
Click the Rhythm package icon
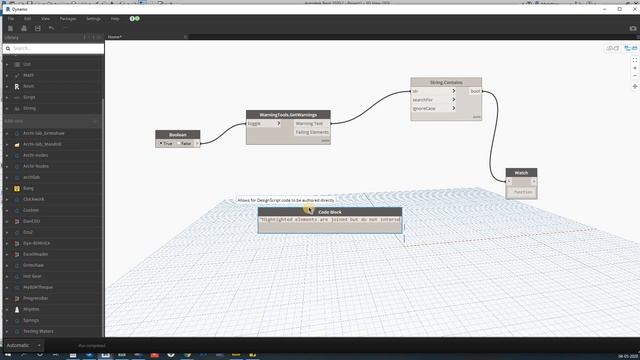pyautogui.click(x=17, y=309)
